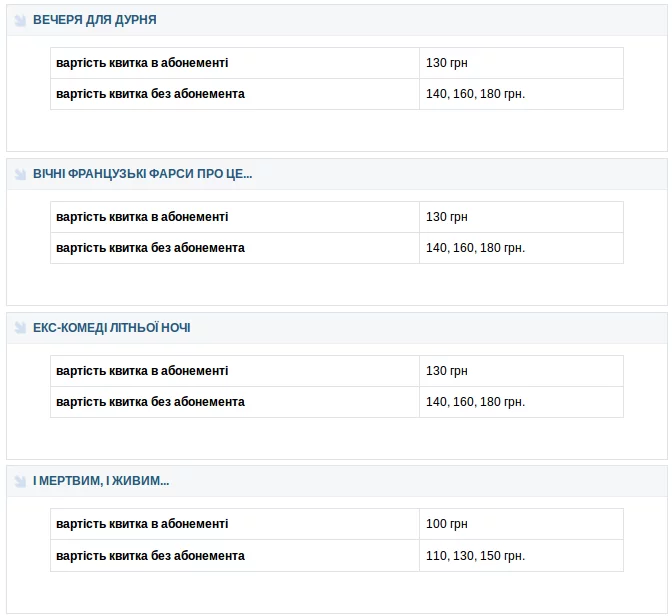Click non-subscription ticket label under ВІЧНІ ФРАНЦУЗЬКІ ФАРСИ

tap(150, 248)
